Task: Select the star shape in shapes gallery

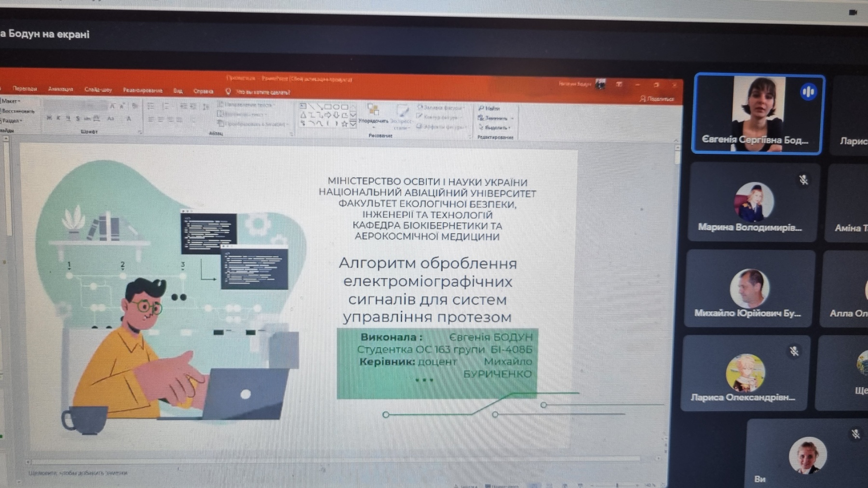Action: pos(344,124)
